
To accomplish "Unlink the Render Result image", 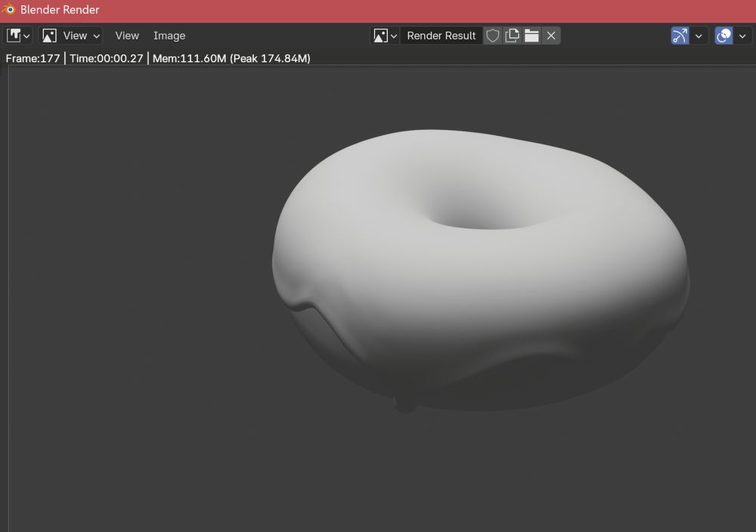I will [551, 36].
